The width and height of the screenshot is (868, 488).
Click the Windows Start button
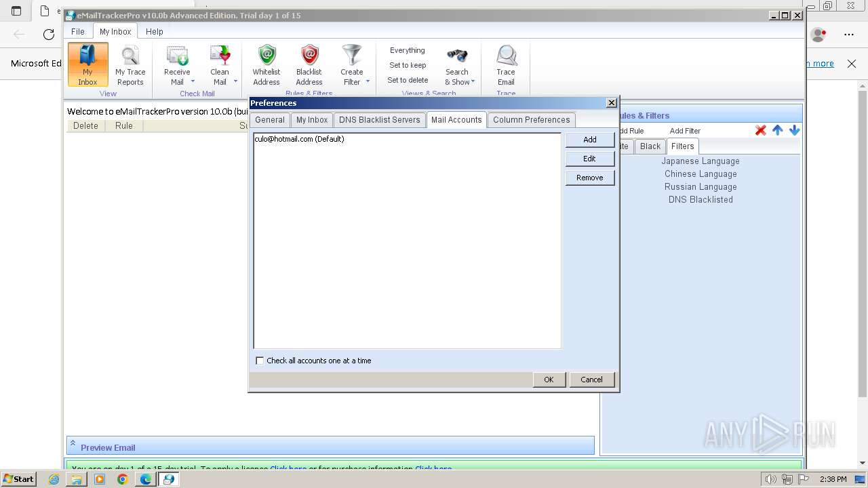click(x=18, y=479)
